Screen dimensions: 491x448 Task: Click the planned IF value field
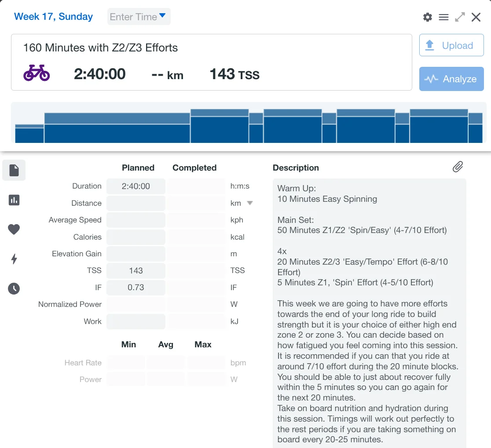point(136,288)
